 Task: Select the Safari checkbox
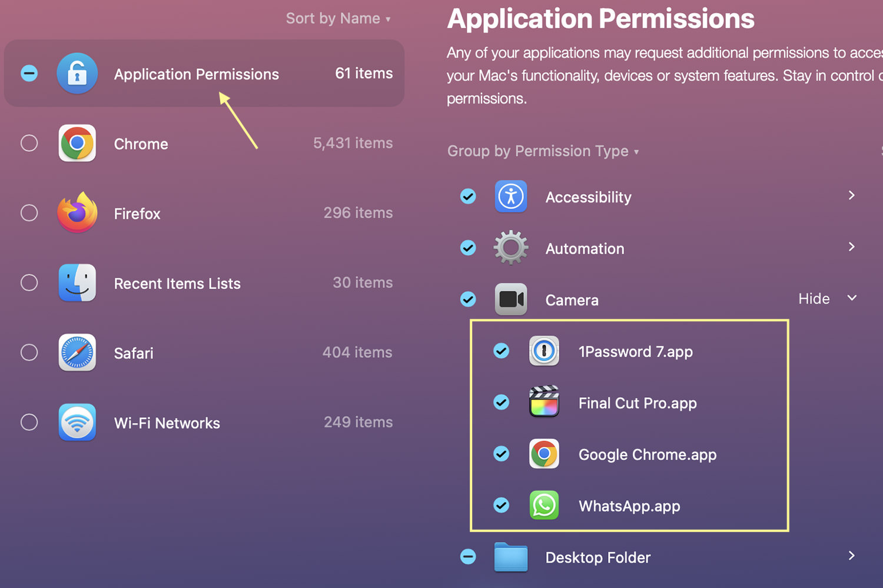point(29,352)
